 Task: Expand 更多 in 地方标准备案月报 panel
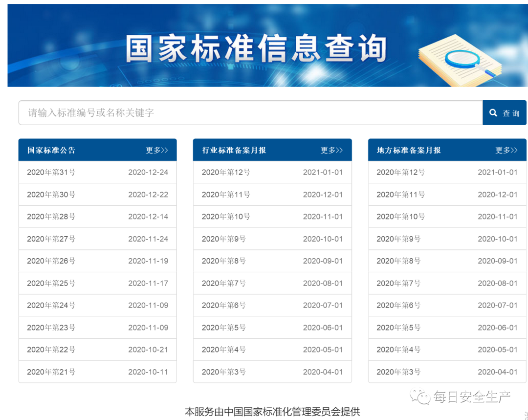tap(506, 150)
